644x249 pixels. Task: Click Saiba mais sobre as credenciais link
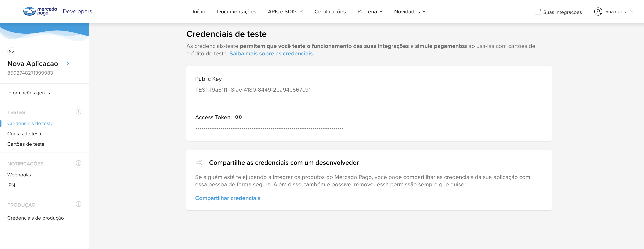pos(272,54)
